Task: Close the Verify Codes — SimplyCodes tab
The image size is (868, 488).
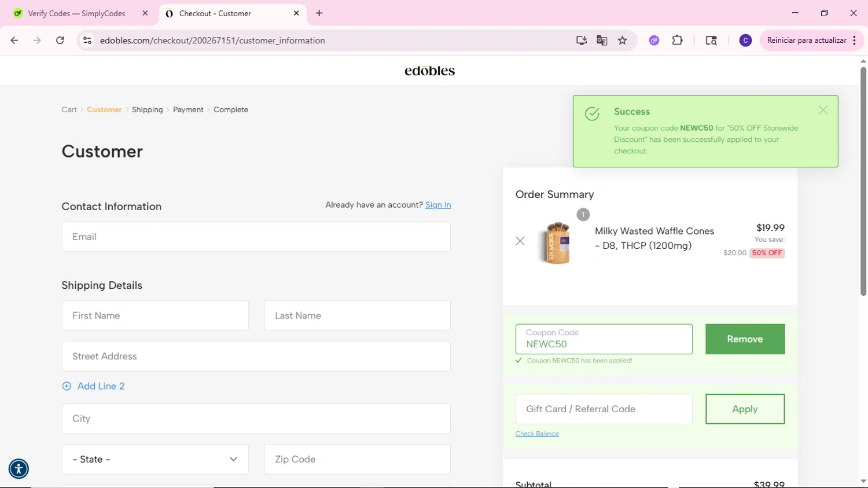Action: [x=145, y=13]
